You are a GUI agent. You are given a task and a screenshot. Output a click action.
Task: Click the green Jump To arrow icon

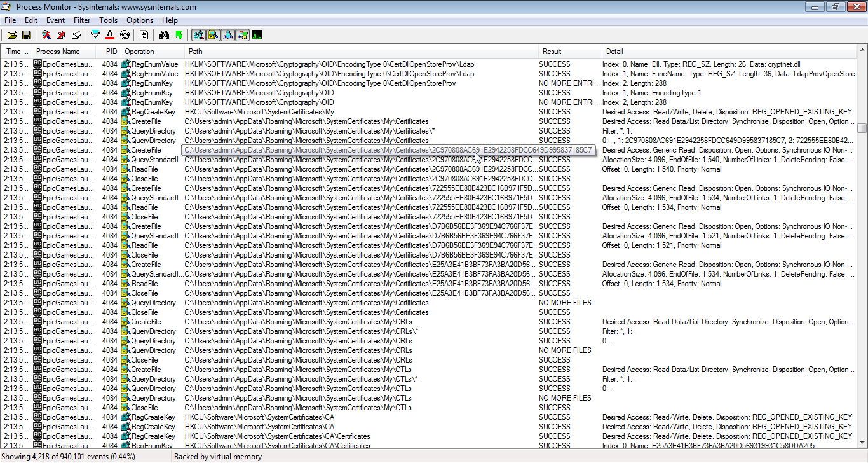[179, 35]
